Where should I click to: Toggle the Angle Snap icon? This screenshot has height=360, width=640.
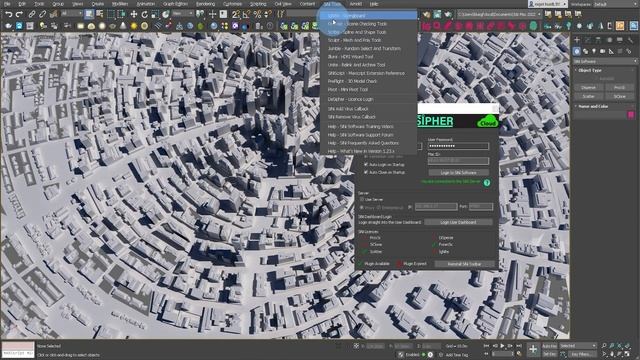pos(247,14)
